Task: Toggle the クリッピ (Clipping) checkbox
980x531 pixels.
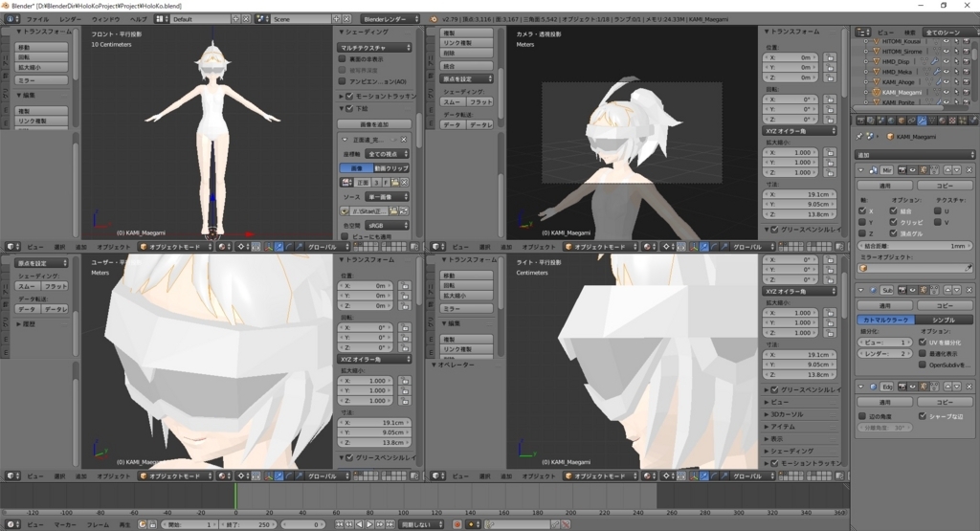Action: [x=893, y=222]
